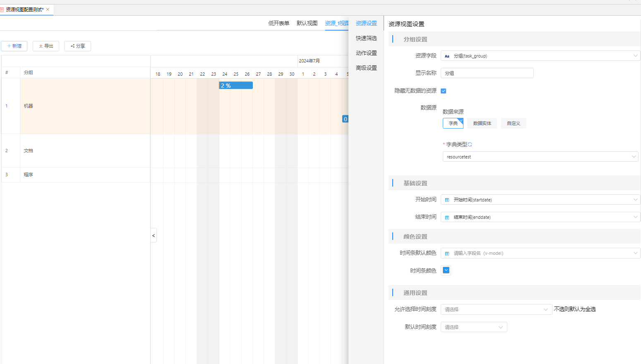Click the refresh icon beside 字典类型
Image resolution: width=641 pixels, height=364 pixels.
pos(470,144)
